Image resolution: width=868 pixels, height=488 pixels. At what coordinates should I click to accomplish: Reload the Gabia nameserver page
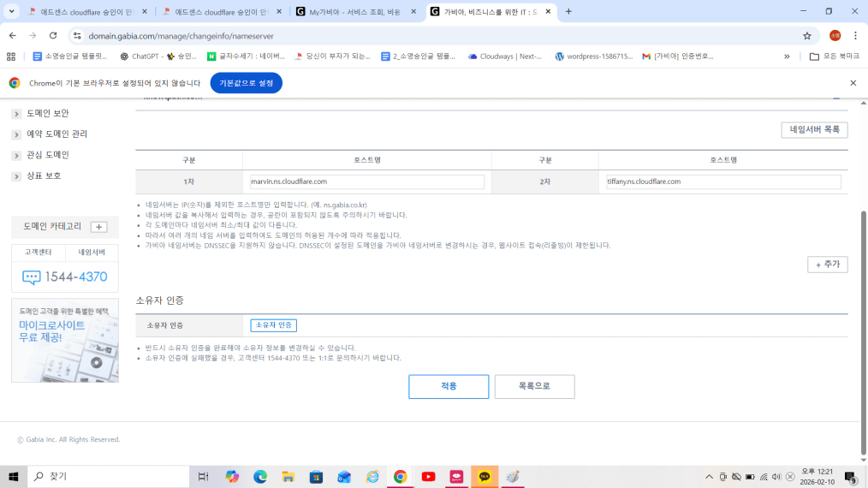click(x=53, y=36)
